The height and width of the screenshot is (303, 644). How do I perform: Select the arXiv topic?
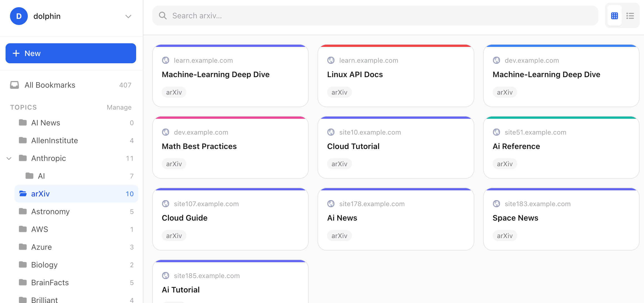(x=76, y=194)
